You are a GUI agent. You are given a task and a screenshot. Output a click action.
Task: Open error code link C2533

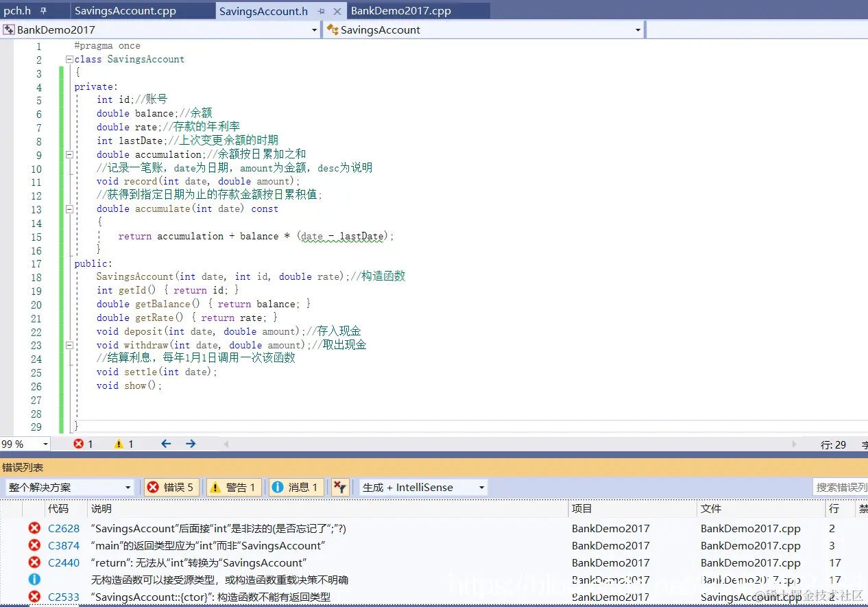click(64, 597)
